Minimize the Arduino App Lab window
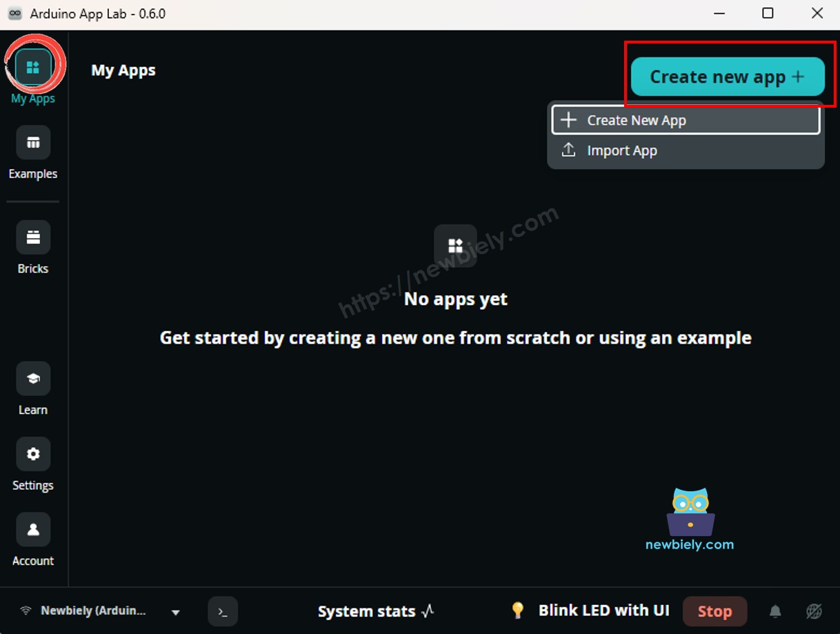The height and width of the screenshot is (634, 840). (719, 14)
